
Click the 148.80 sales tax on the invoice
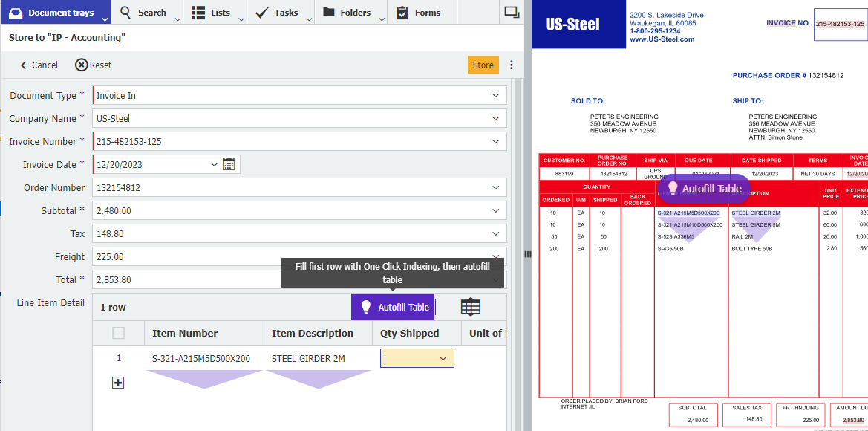coord(754,419)
